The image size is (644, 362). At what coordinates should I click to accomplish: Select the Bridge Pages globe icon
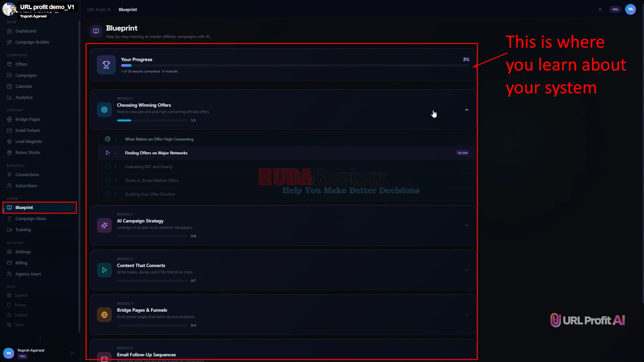pyautogui.click(x=9, y=119)
